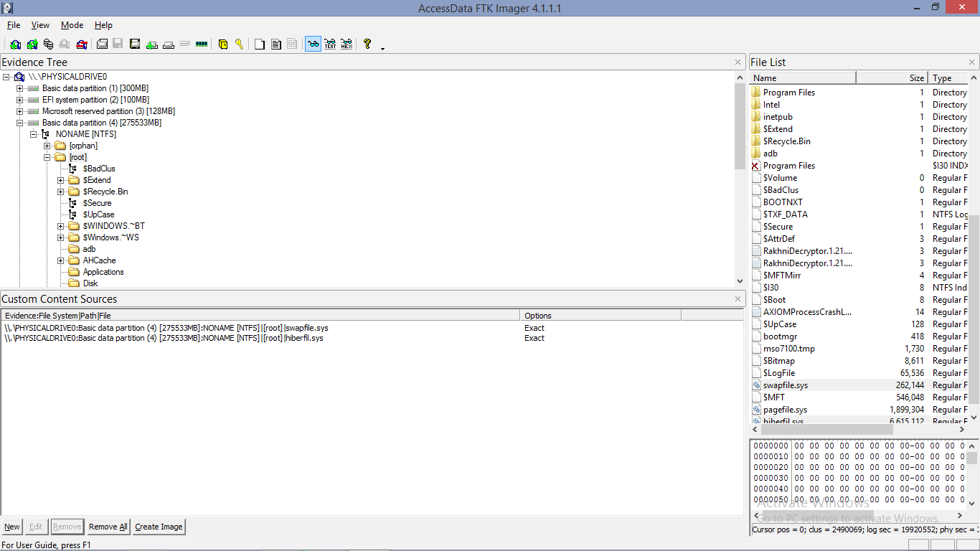This screenshot has width=980, height=551.
Task: Click the Capture Memory chip icon
Action: click(201, 44)
